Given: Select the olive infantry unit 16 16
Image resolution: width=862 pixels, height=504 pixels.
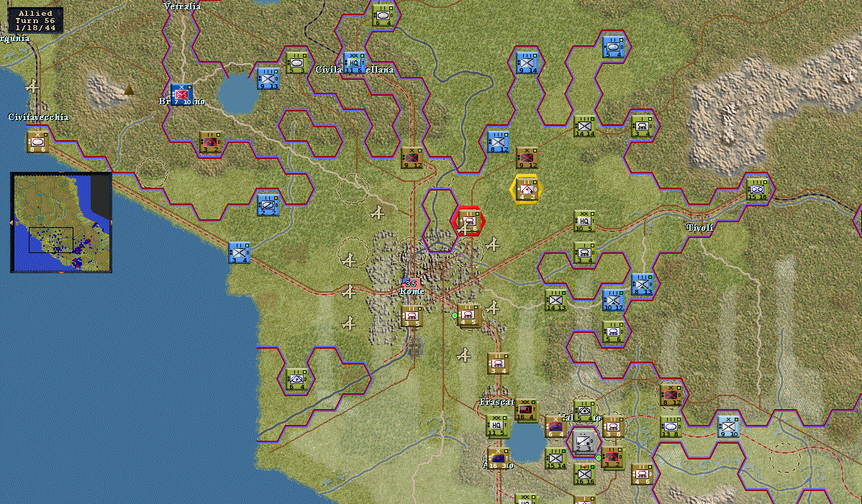Looking at the screenshot, I should [584, 473].
